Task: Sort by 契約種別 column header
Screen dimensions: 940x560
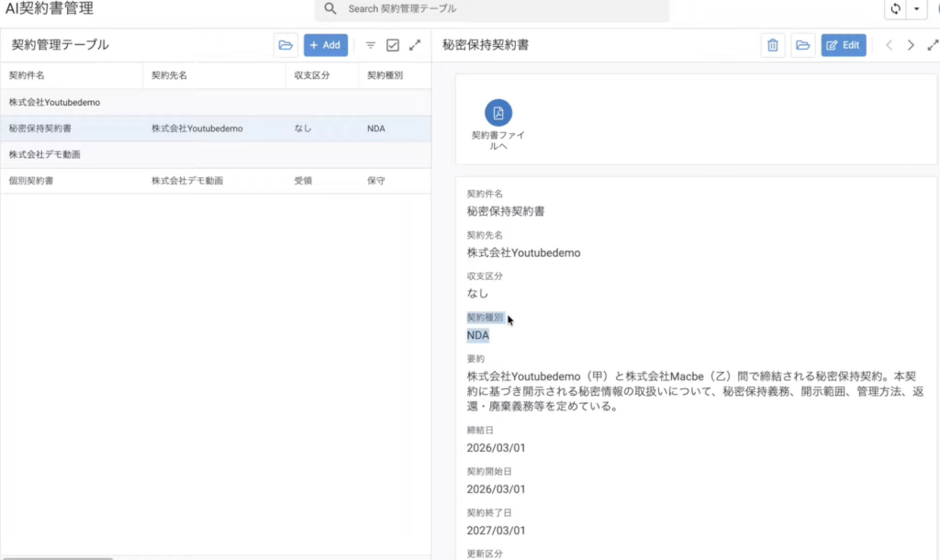Action: pyautogui.click(x=385, y=75)
